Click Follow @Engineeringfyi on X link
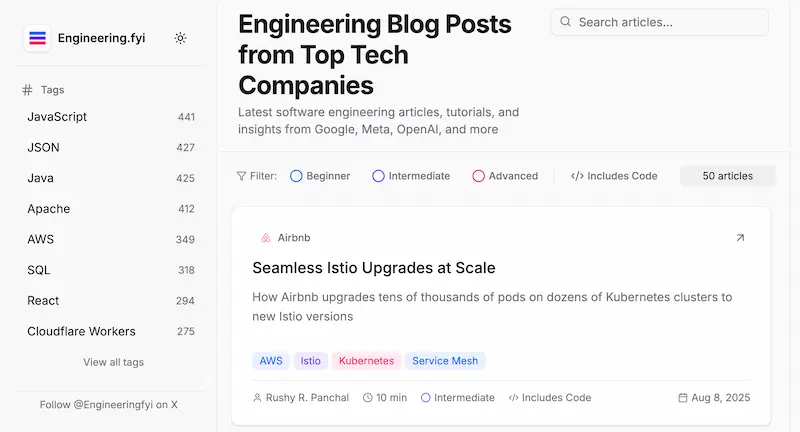800x432 pixels. click(x=109, y=404)
